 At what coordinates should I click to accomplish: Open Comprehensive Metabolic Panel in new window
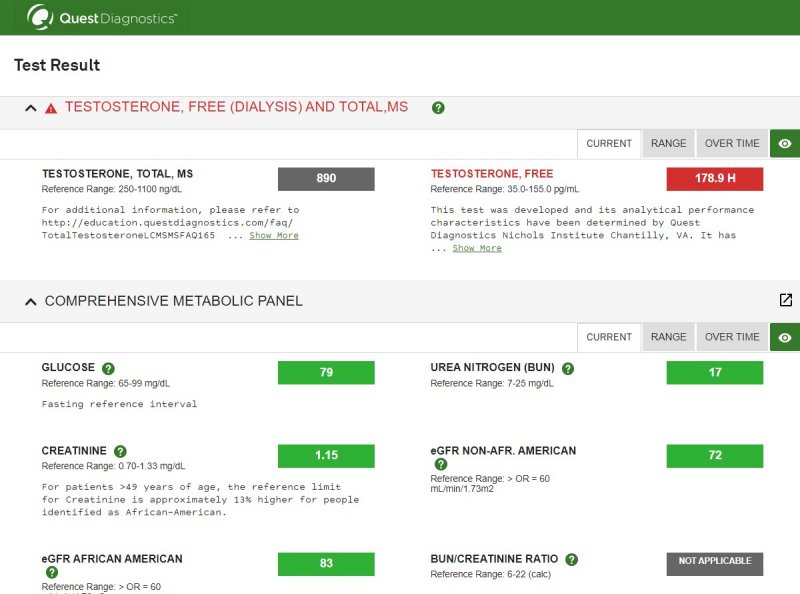(786, 300)
